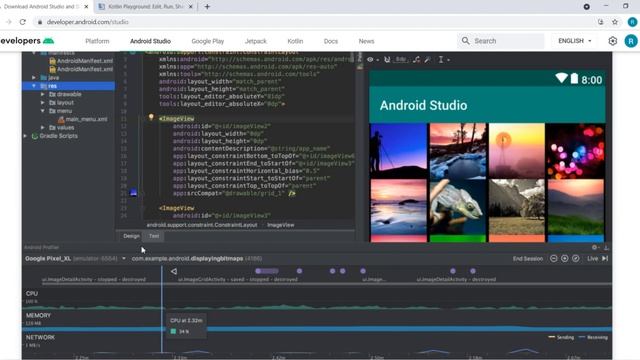Click End Session button in profiler
The width and height of the screenshot is (640, 360).
tap(527, 258)
